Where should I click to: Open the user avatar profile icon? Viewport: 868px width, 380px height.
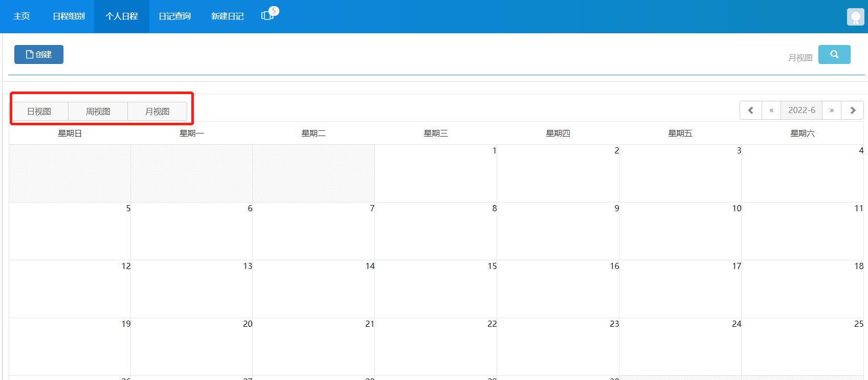pyautogui.click(x=855, y=17)
